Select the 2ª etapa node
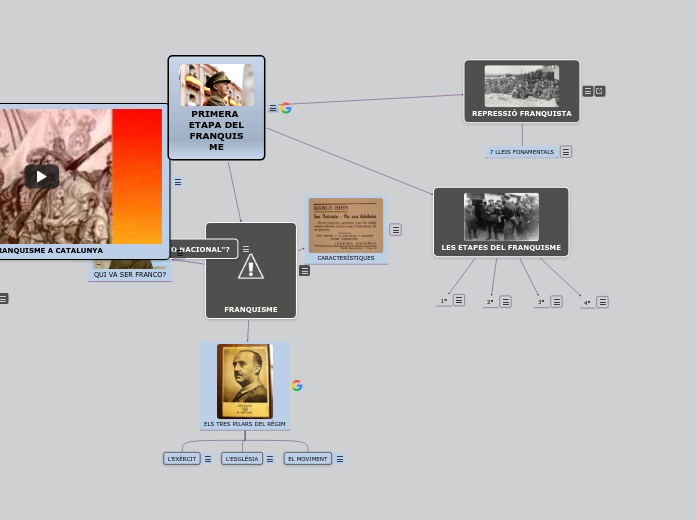697x520 pixels. click(x=490, y=302)
